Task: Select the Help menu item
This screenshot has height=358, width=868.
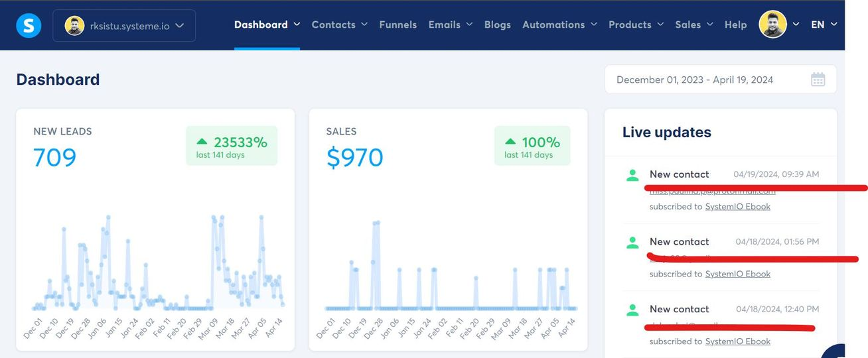Action: [x=735, y=25]
